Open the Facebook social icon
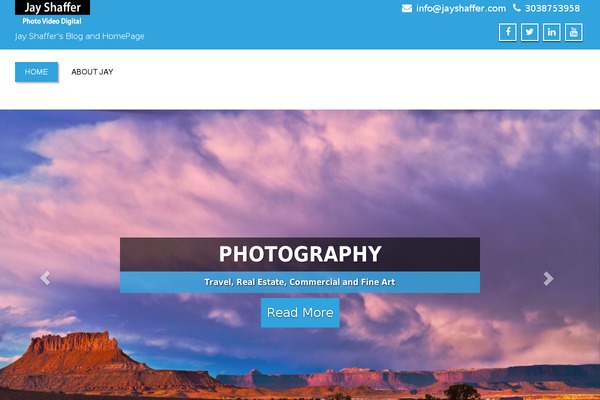600x400 pixels. (507, 32)
